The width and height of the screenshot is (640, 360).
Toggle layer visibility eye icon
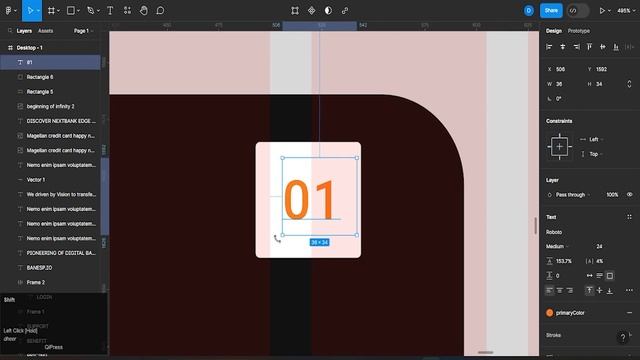tap(629, 195)
